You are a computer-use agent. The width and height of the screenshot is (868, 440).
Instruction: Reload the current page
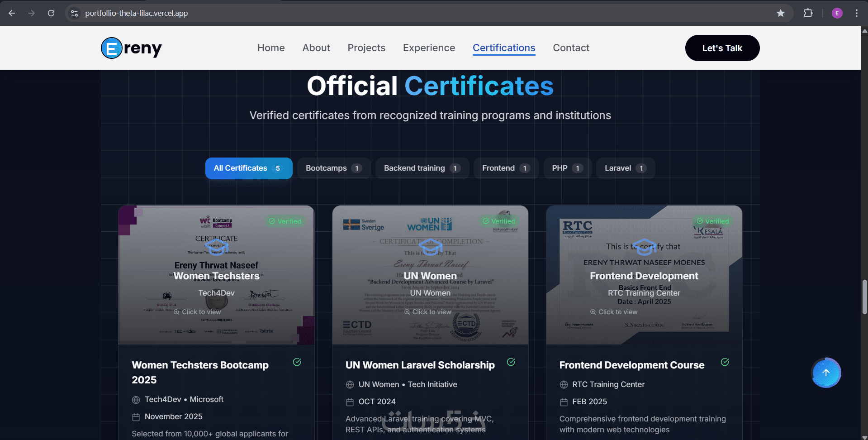51,13
